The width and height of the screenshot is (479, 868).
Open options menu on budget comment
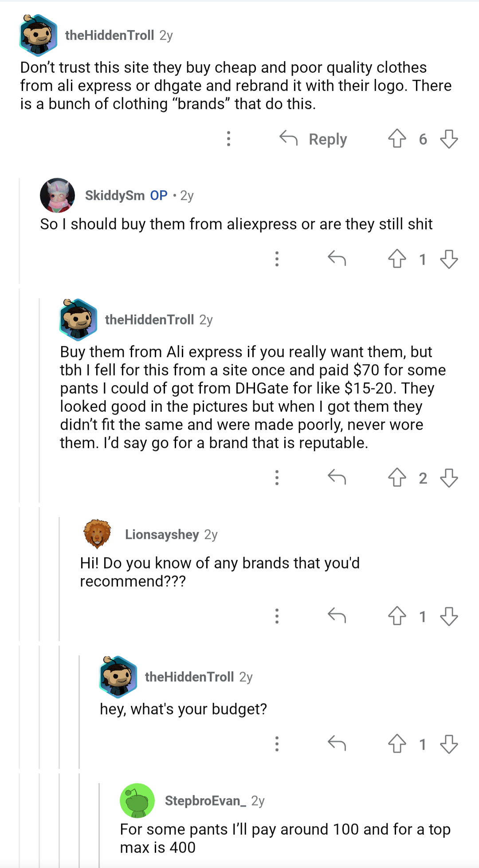coord(277,743)
